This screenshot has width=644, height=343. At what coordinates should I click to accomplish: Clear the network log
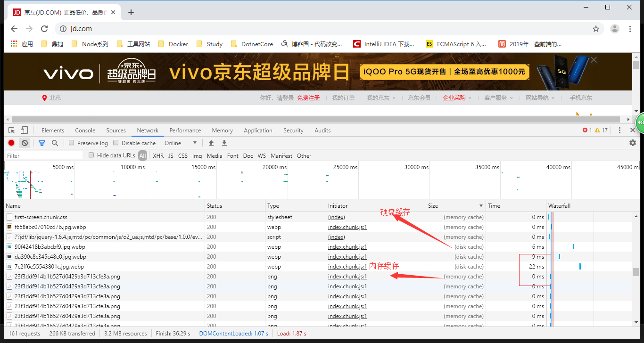click(x=25, y=143)
